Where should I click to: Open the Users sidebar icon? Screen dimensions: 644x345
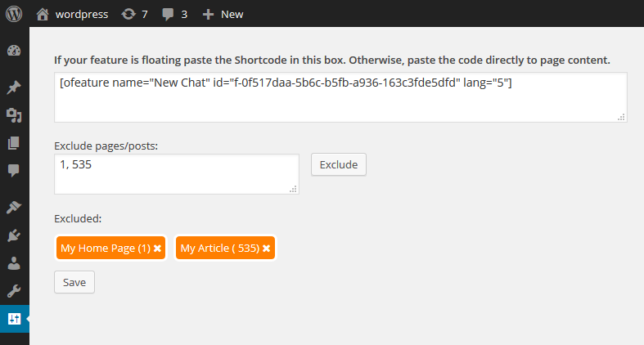pyautogui.click(x=14, y=263)
